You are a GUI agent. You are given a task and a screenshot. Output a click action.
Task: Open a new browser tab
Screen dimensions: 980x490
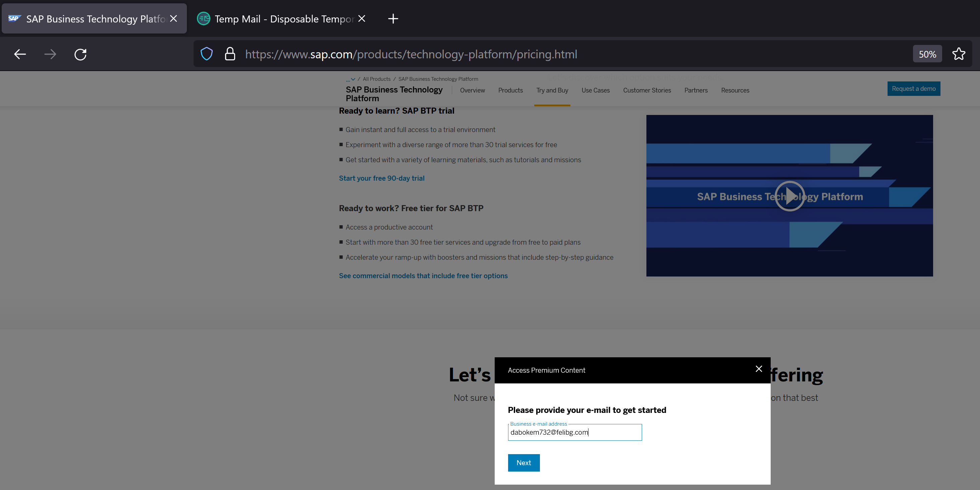point(393,19)
